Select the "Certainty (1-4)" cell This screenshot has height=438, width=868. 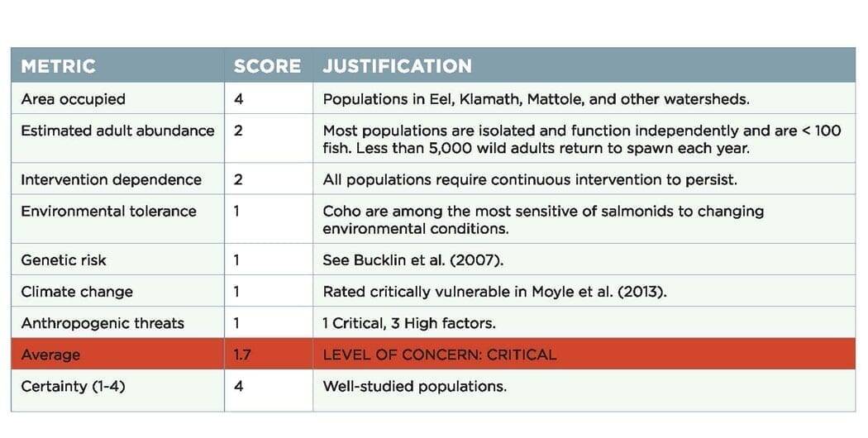pyautogui.click(x=73, y=386)
